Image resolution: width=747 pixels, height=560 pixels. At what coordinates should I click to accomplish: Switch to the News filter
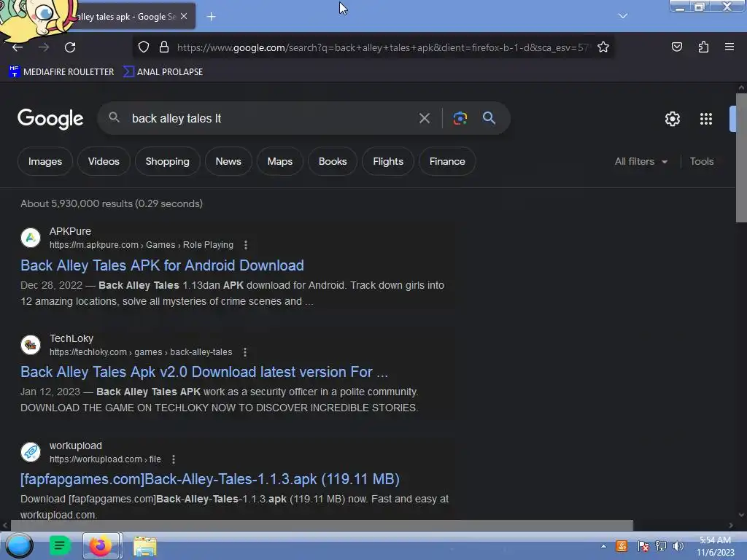[x=228, y=161]
